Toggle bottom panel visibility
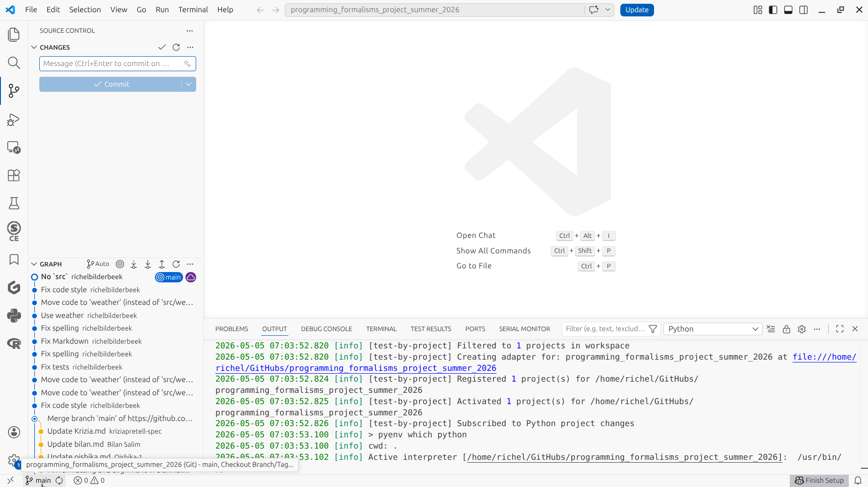Image resolution: width=868 pixels, height=487 pixels. click(788, 10)
